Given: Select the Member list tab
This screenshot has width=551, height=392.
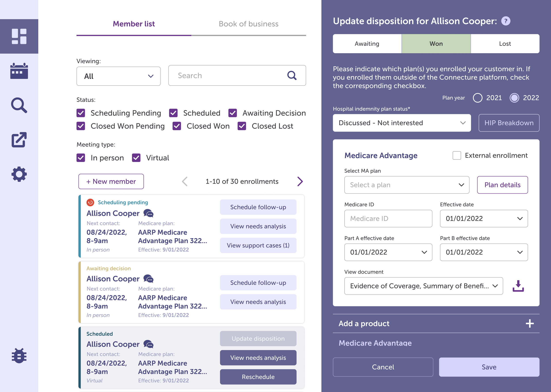Looking at the screenshot, I should pos(134,24).
